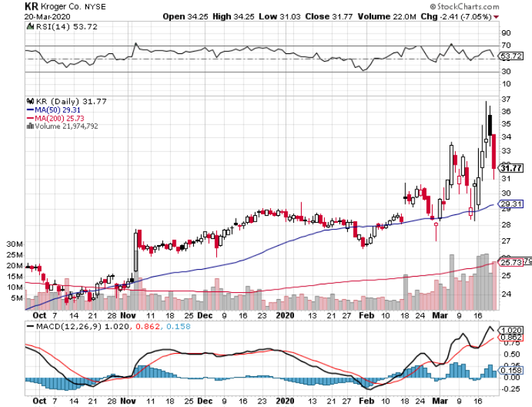Click the 29.31 MA(50) axis marker
The image size is (532, 407).
pos(510,204)
